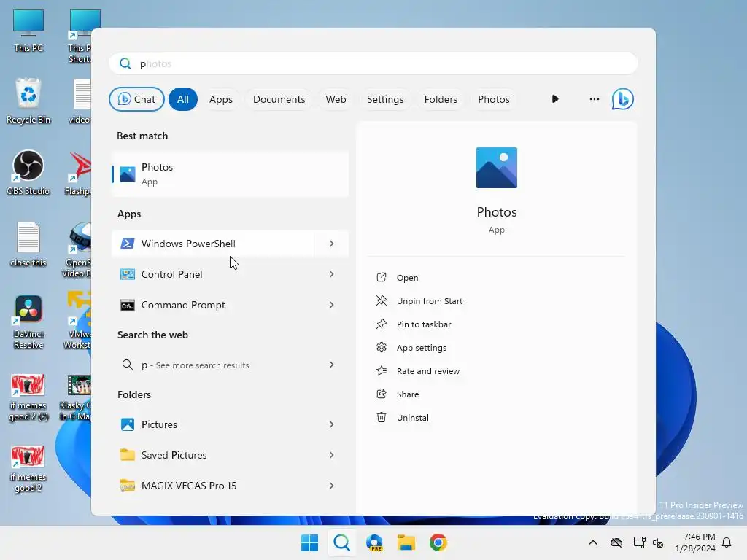This screenshot has width=747, height=560.
Task: Open the notification bell in system tray
Action: [x=727, y=542]
